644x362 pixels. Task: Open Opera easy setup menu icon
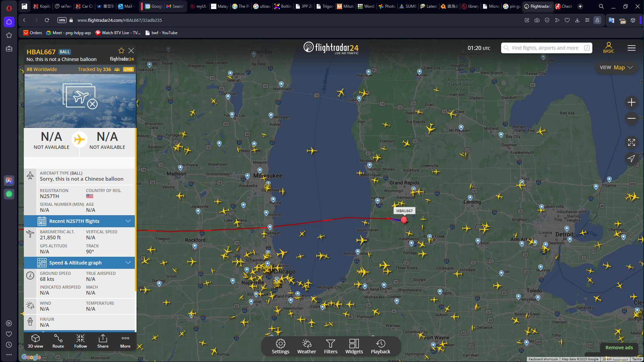pos(587,20)
